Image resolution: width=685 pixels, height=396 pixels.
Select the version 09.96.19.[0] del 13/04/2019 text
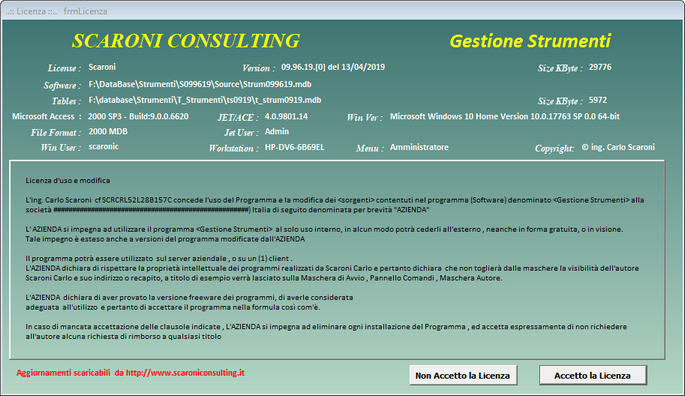pyautogui.click(x=333, y=67)
